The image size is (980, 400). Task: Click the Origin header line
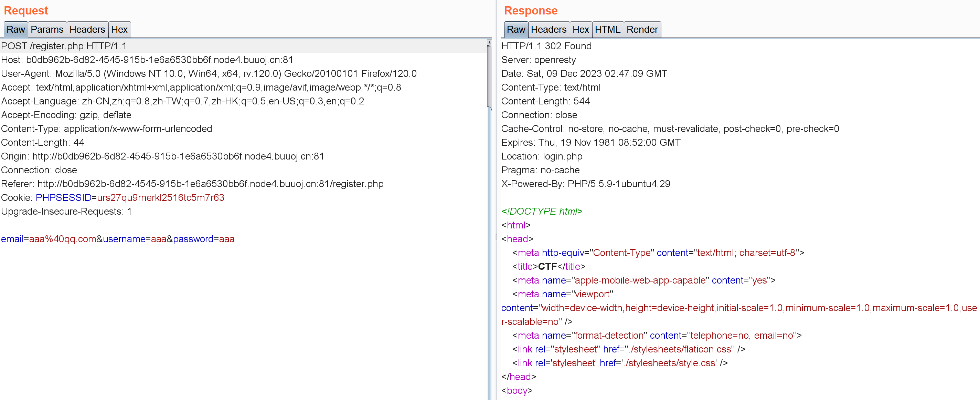click(x=162, y=156)
